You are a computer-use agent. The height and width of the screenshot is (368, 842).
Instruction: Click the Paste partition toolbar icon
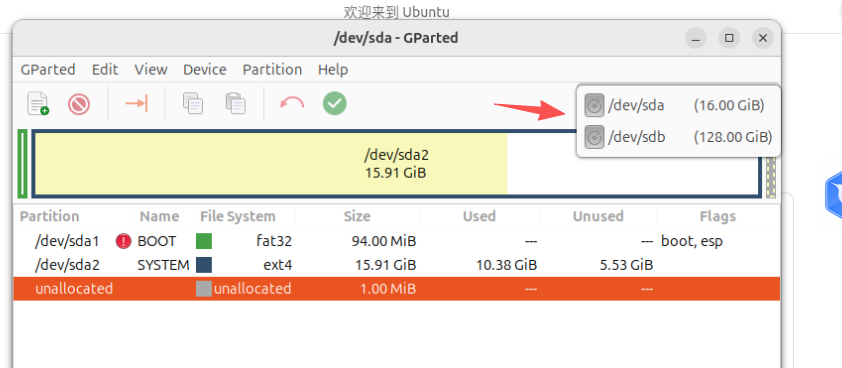[x=235, y=103]
